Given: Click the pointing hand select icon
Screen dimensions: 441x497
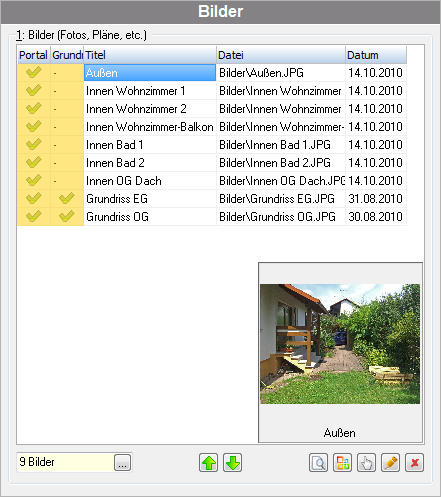Looking at the screenshot, I should pyautogui.click(x=366, y=463).
